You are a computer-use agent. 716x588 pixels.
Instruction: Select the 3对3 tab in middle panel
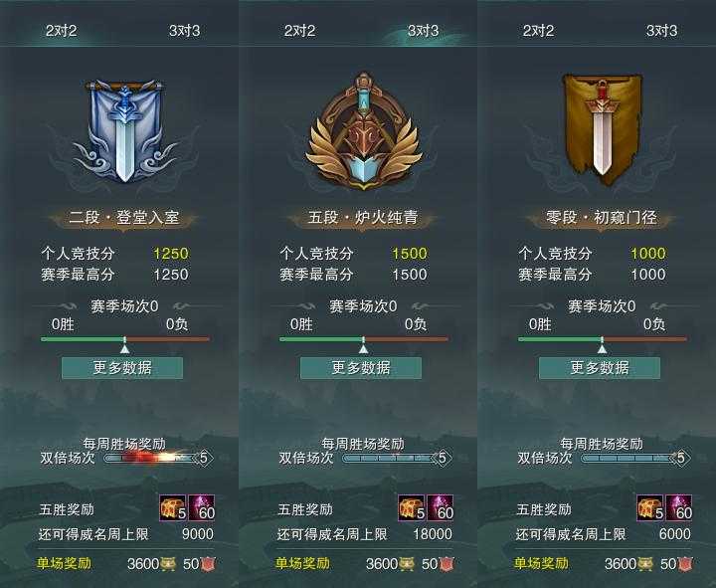(x=423, y=31)
